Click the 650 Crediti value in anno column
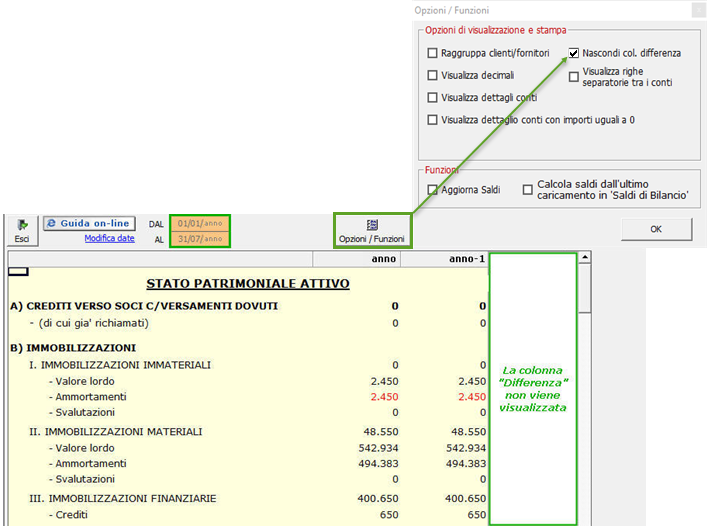 [389, 515]
